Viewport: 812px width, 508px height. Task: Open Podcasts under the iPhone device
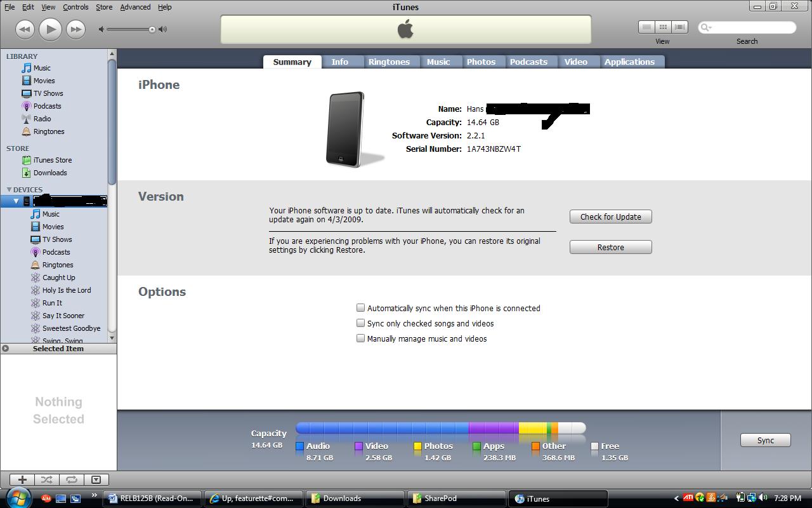point(56,252)
